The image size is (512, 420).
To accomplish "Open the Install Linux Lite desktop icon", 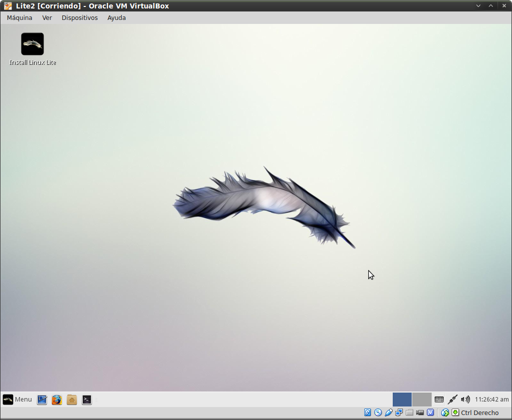I will click(x=32, y=44).
